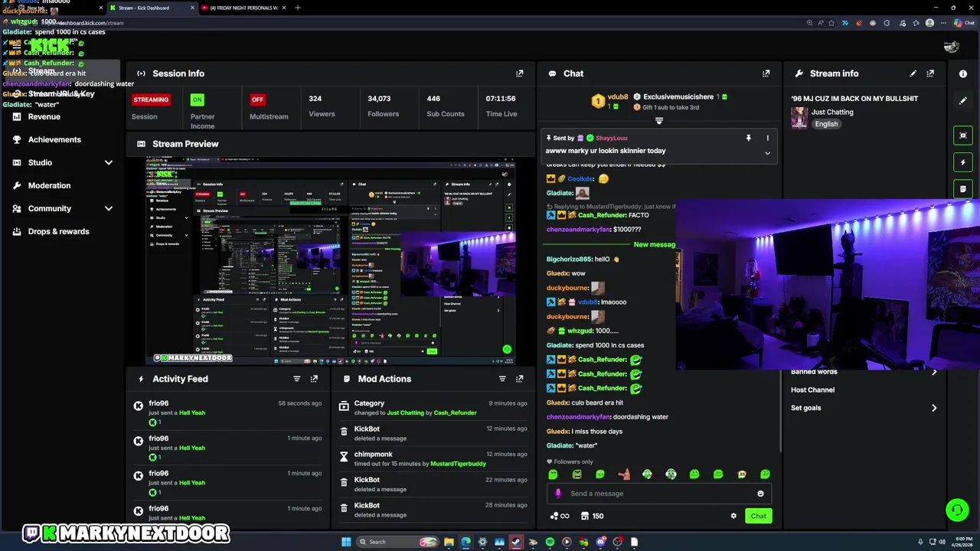Click Cash_Refunder link in Mod Actions
Viewport: 980px width, 551px height.
[455, 412]
